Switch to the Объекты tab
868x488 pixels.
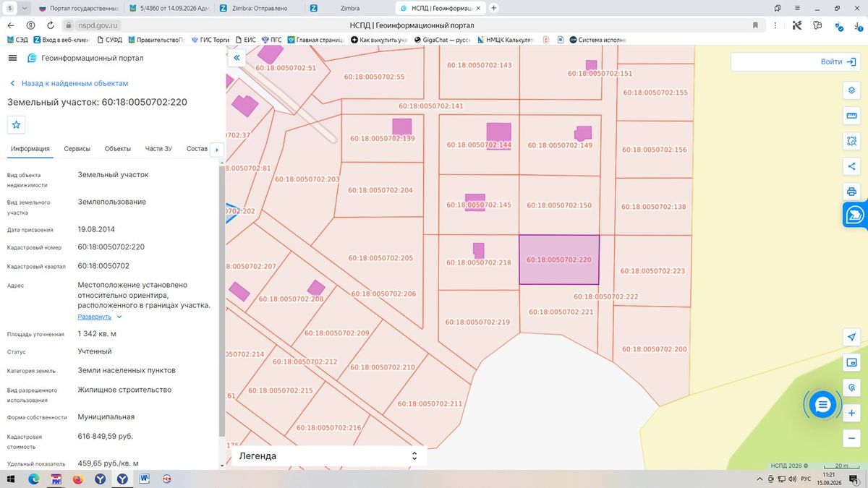pyautogui.click(x=118, y=149)
